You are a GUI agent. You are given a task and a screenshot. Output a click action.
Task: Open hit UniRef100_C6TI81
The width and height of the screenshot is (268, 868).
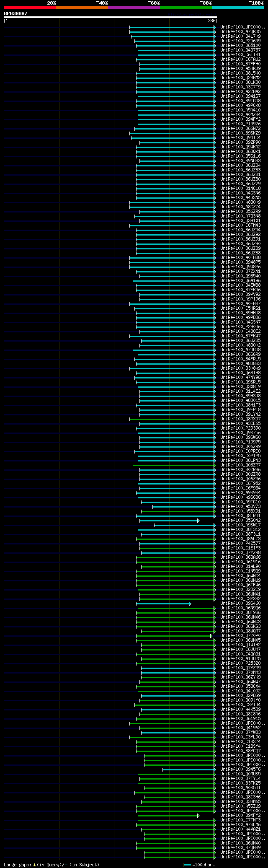[x=240, y=54]
